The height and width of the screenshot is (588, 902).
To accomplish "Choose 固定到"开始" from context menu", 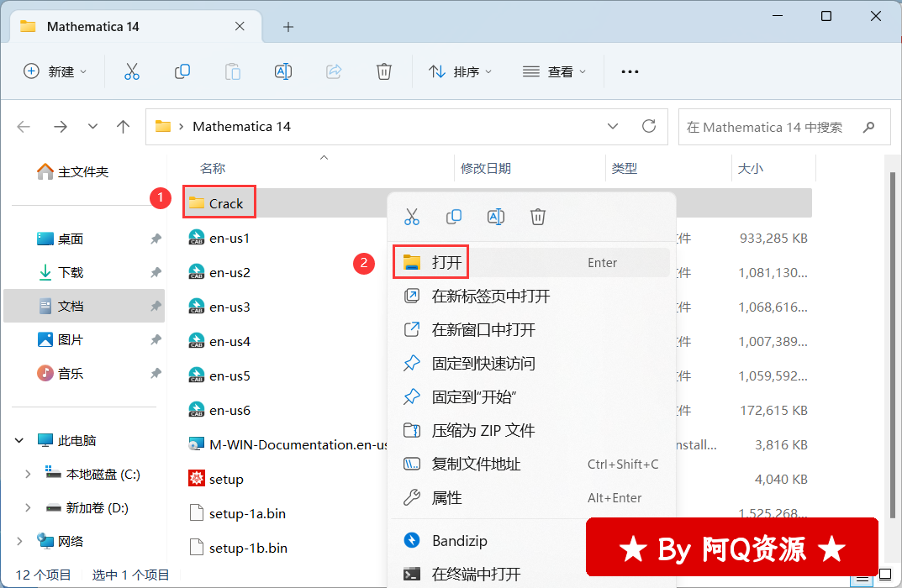I will [531, 397].
